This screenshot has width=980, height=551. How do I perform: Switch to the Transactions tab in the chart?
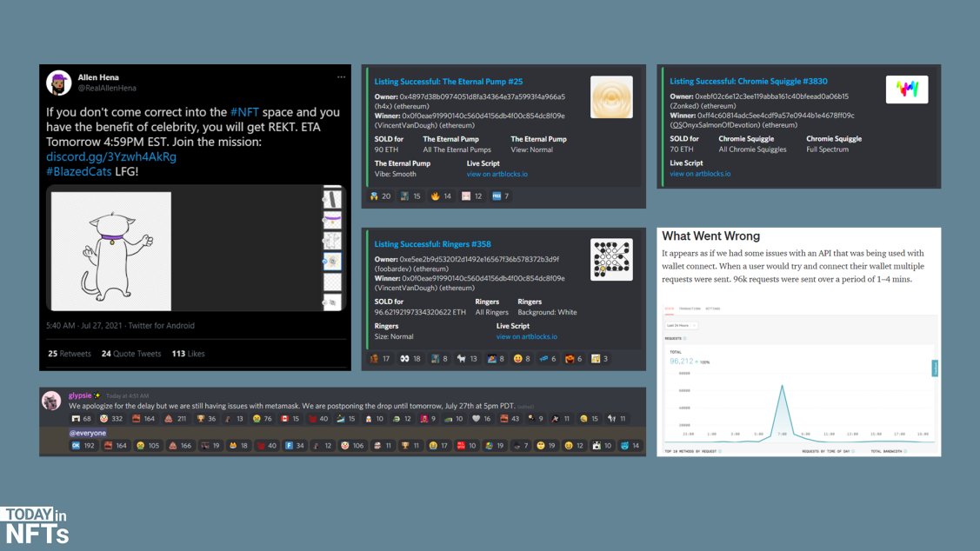point(690,309)
